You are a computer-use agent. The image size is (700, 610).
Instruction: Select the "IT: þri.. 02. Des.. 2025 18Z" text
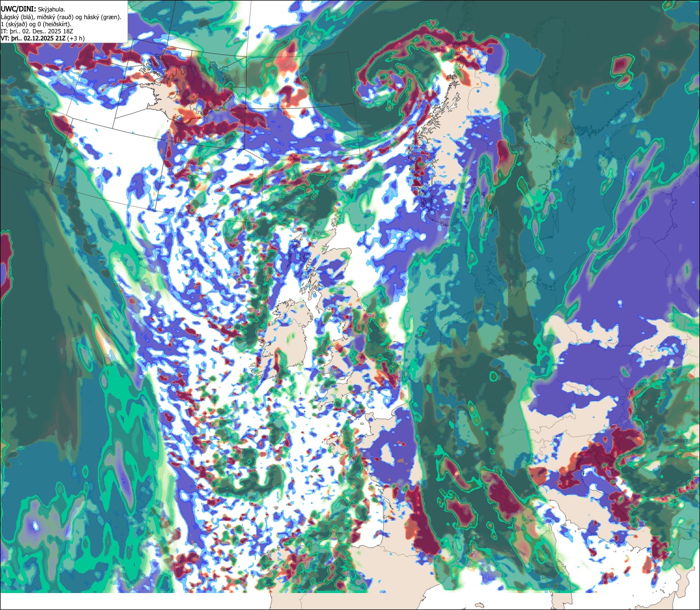point(38,31)
